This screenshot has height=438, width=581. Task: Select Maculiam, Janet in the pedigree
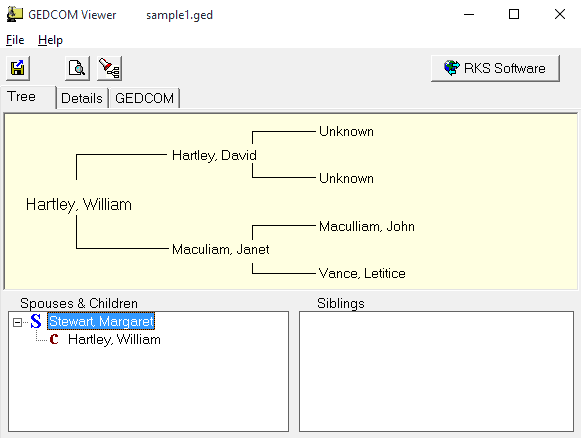pos(220,249)
